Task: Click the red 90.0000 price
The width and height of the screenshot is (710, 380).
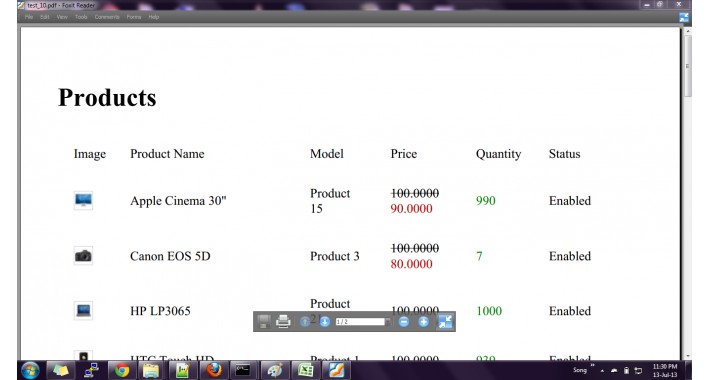Action: click(x=411, y=209)
